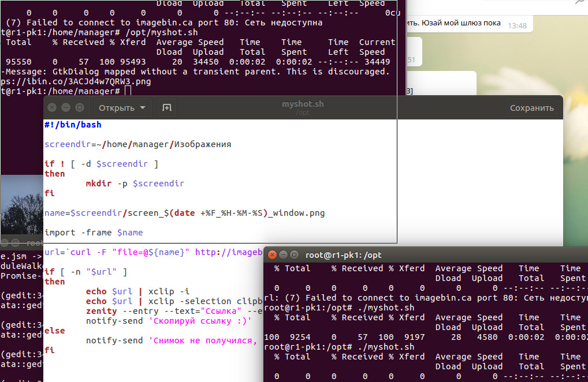Click the 'mkdir -p $screendir' line

click(x=135, y=183)
